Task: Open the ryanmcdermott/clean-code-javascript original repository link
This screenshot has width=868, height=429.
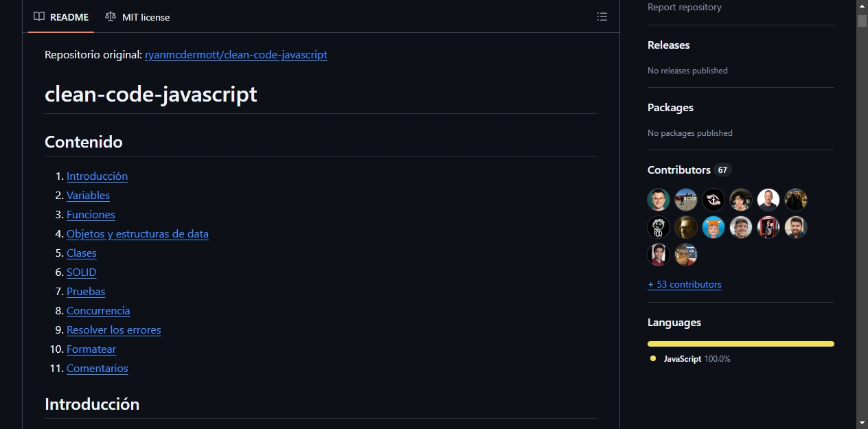Action: (x=236, y=54)
